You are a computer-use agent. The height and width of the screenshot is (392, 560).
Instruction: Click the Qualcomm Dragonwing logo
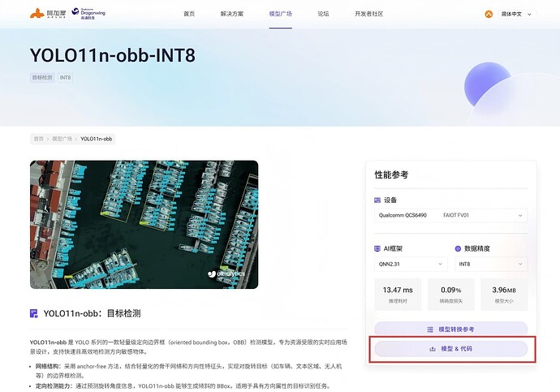tap(88, 14)
